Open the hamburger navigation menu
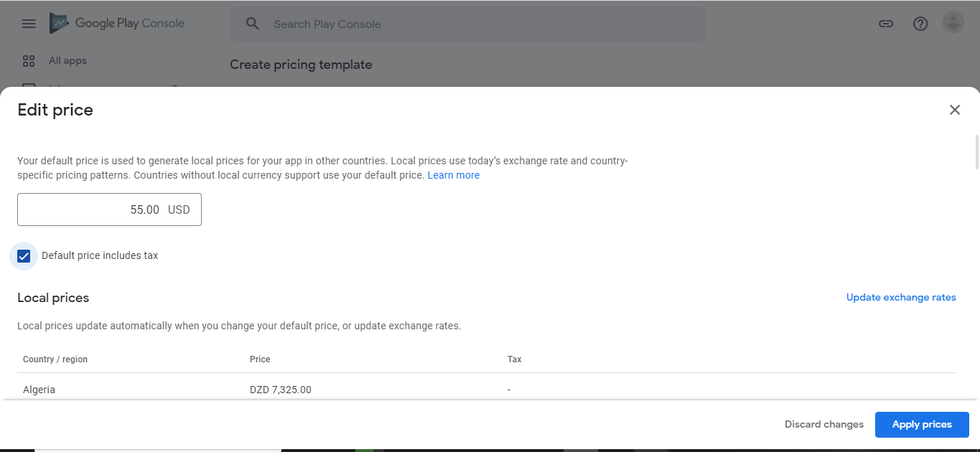 tap(29, 24)
